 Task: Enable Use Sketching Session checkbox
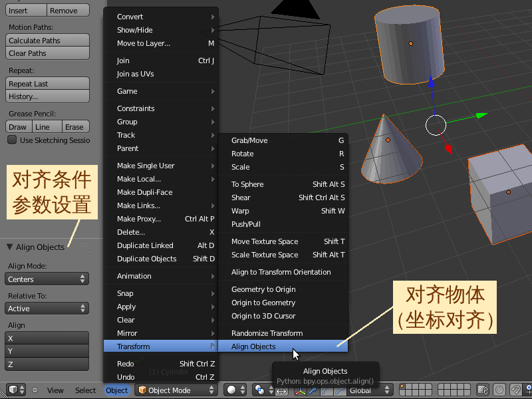[x=12, y=140]
